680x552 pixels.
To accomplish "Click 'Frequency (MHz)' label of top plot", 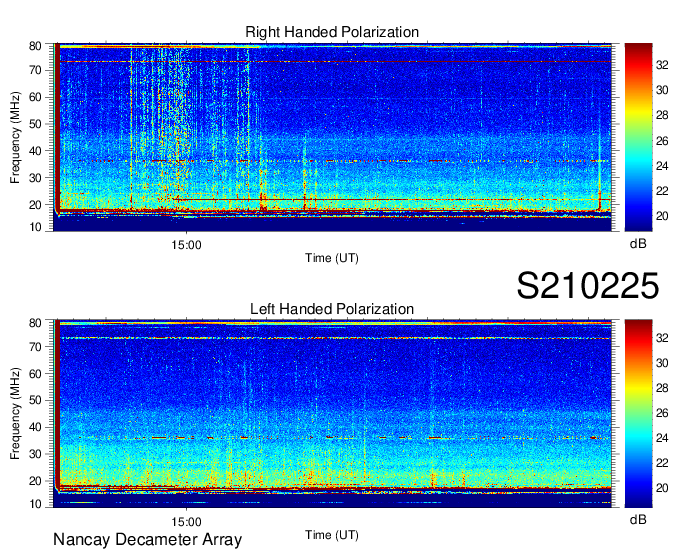I will point(15,137).
